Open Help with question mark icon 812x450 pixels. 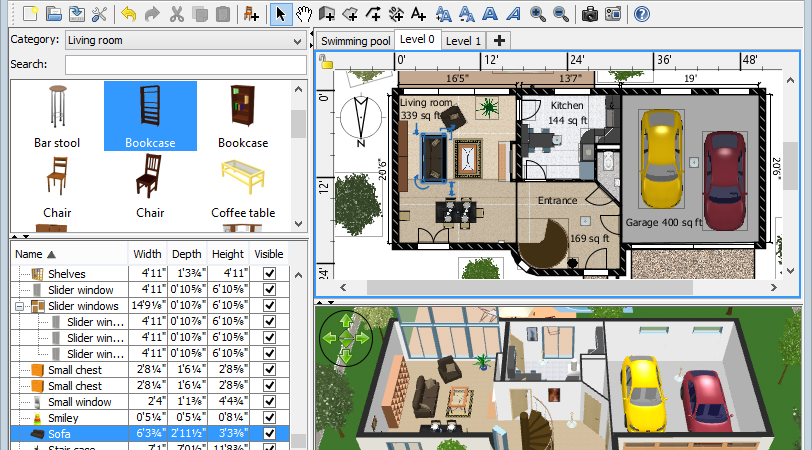[x=641, y=14]
